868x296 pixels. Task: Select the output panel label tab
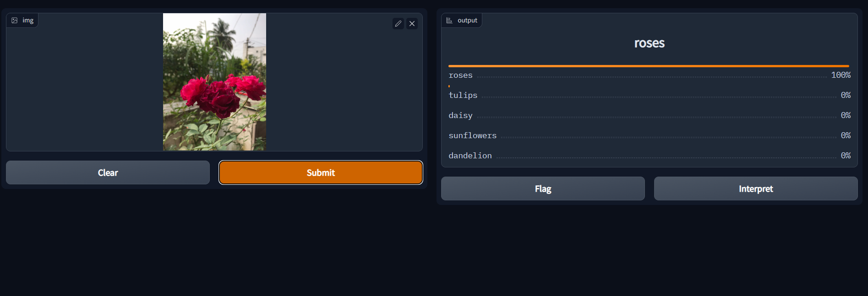(x=462, y=20)
